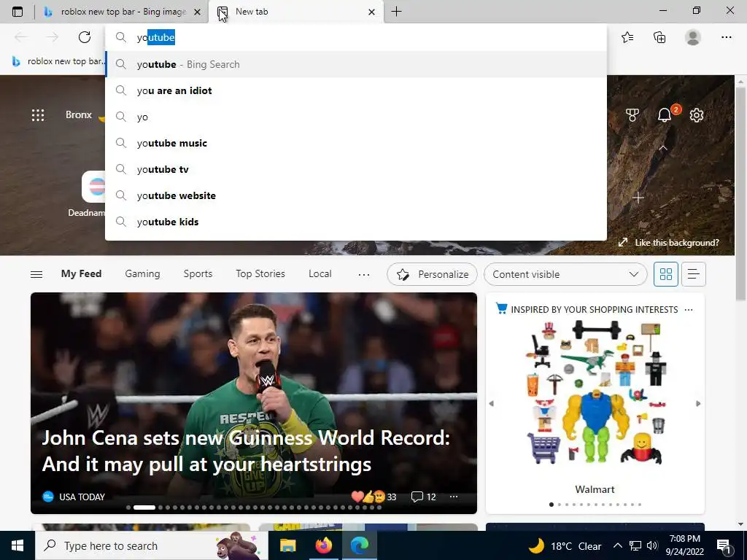Switch to roblox new top bar tab

point(122,12)
